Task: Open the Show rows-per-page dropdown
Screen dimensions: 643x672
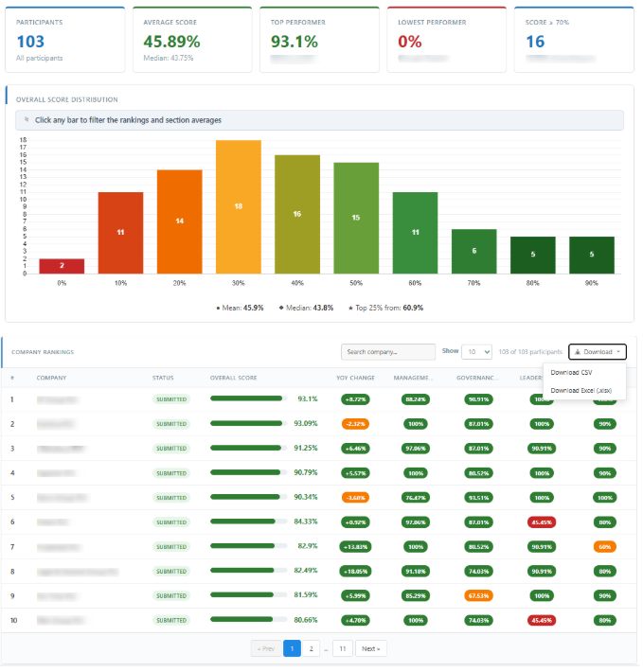Action: click(x=476, y=352)
